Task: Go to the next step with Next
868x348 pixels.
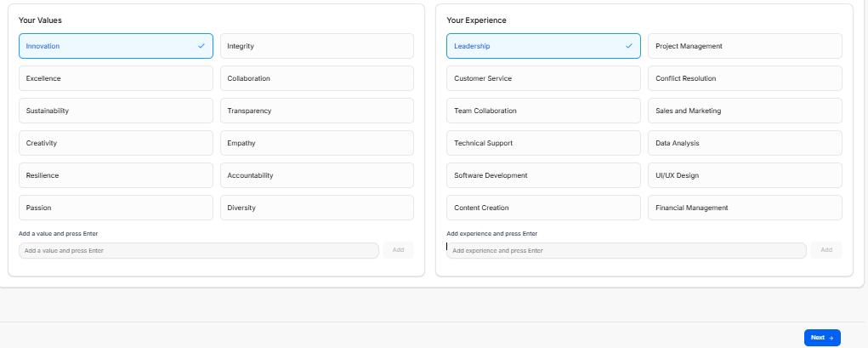Action: click(x=822, y=338)
